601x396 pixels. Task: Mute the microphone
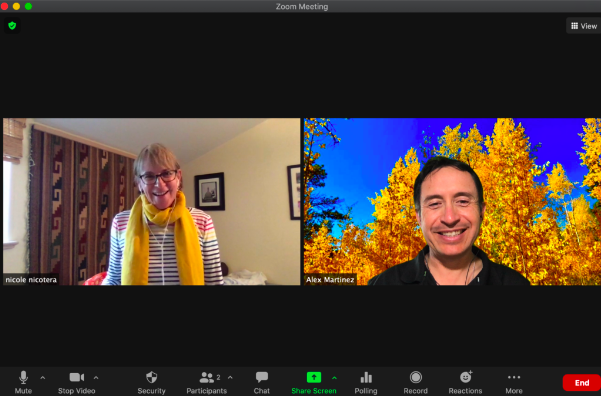click(23, 382)
